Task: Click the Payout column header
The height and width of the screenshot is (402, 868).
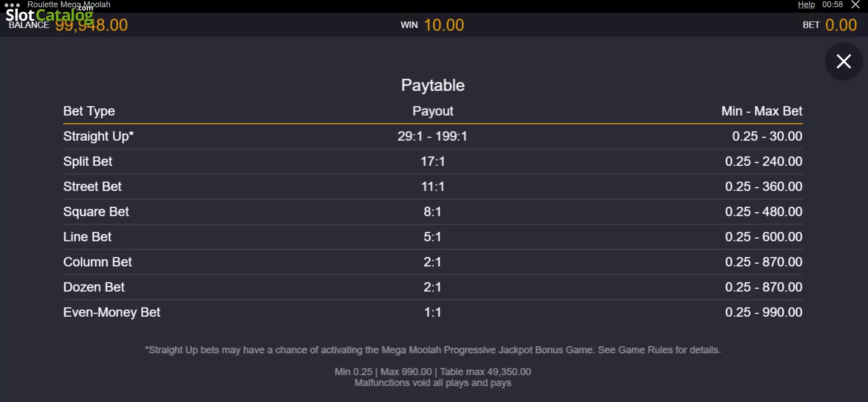Action: [x=433, y=111]
